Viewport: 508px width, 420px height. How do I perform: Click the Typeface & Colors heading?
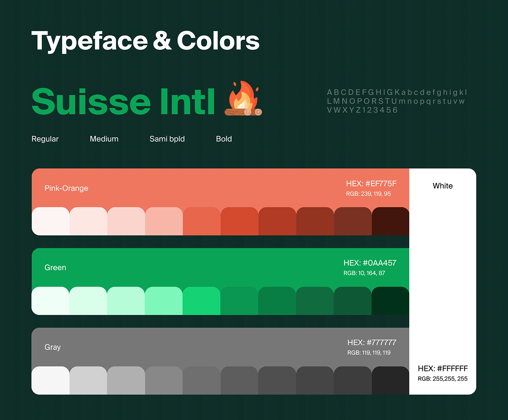[145, 41]
